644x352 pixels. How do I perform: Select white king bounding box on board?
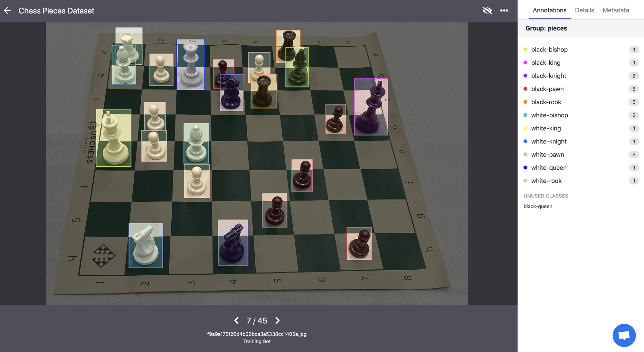[113, 138]
